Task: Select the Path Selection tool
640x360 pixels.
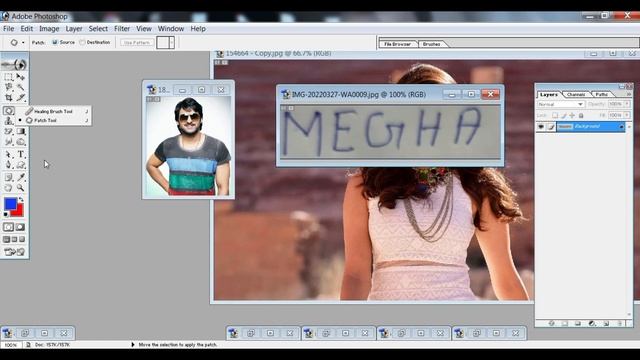Action: [x=8, y=154]
